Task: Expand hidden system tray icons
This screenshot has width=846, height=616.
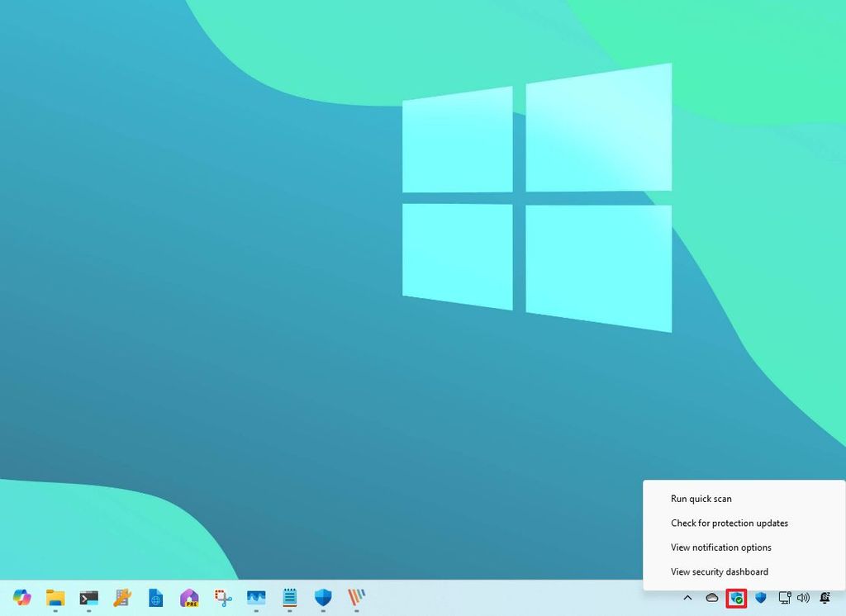Action: point(688,598)
